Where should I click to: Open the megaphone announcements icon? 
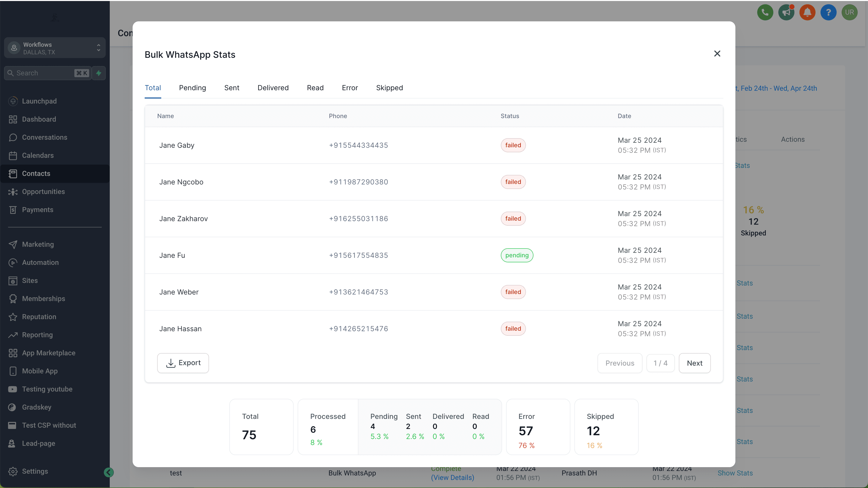(x=786, y=13)
